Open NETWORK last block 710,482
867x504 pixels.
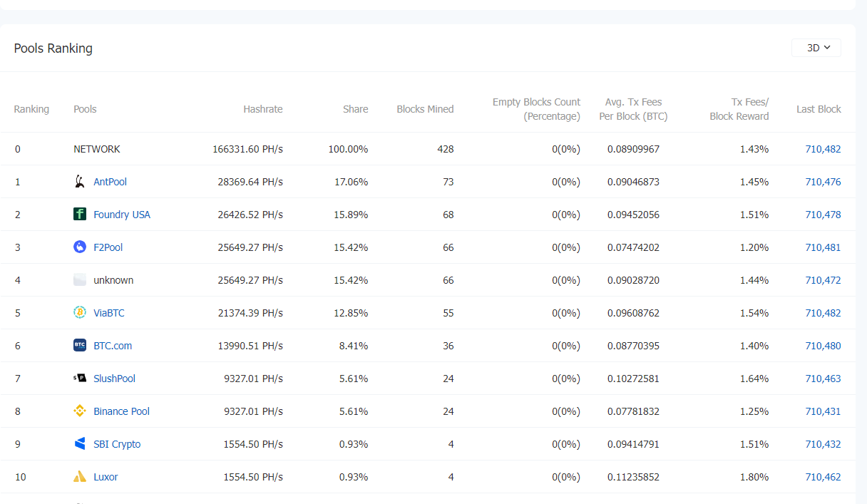point(823,149)
